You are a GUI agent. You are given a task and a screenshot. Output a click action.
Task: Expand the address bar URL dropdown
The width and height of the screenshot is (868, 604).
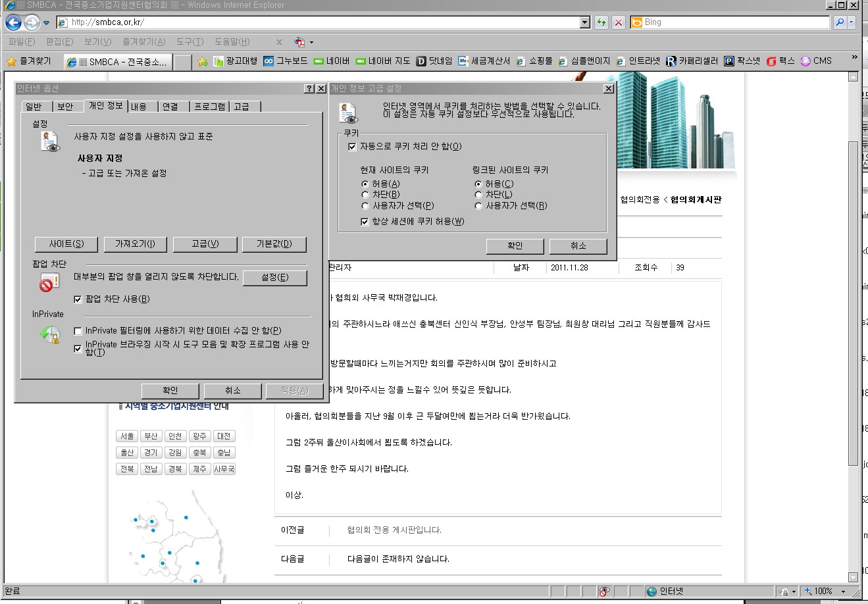tap(585, 22)
